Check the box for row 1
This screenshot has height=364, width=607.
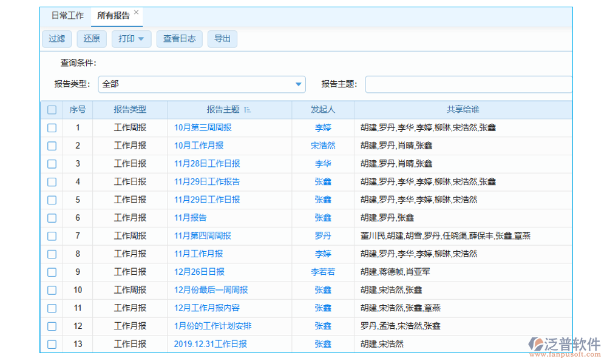click(x=52, y=128)
